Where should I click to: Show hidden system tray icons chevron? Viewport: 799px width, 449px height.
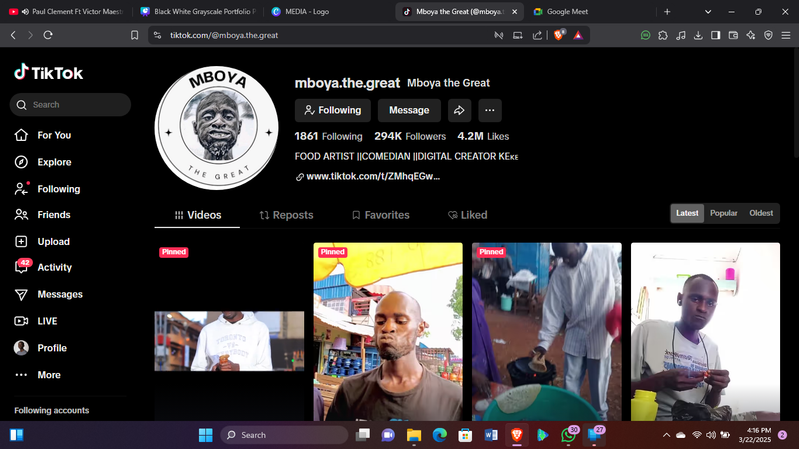pos(666,435)
